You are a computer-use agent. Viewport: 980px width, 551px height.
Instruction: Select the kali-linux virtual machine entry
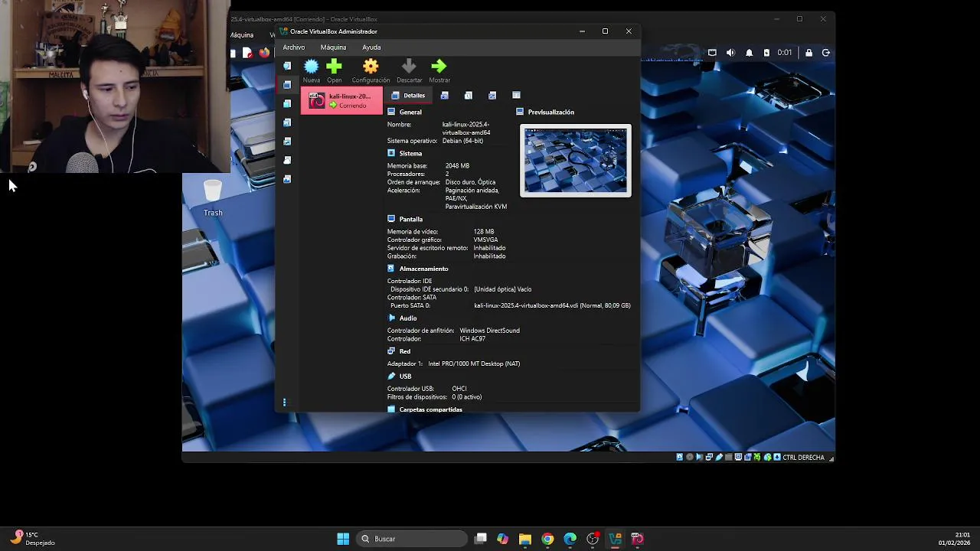tap(341, 100)
